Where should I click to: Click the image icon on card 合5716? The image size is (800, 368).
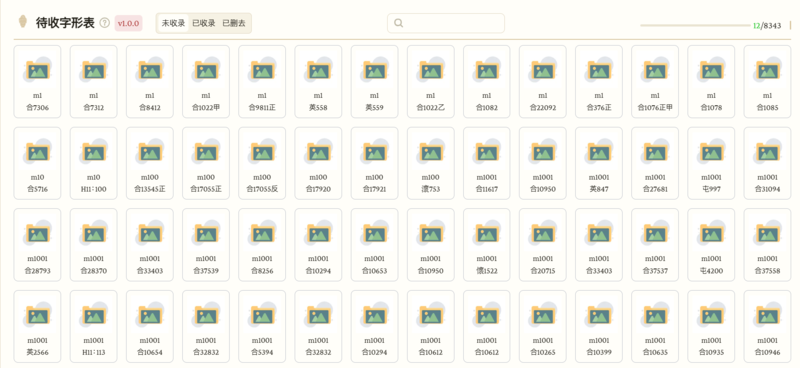[37, 152]
